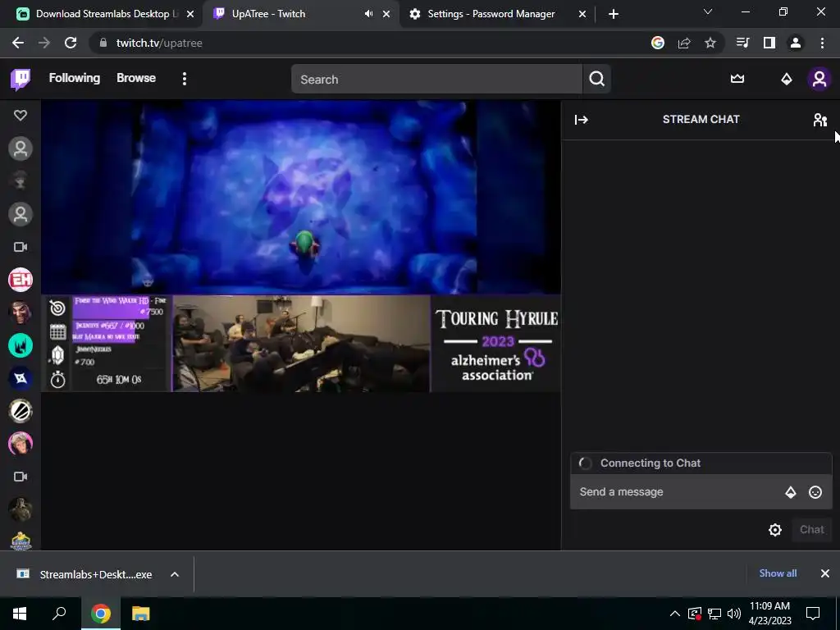Open the three-dot more menu beside Browse
This screenshot has height=630, width=840.
(185, 79)
